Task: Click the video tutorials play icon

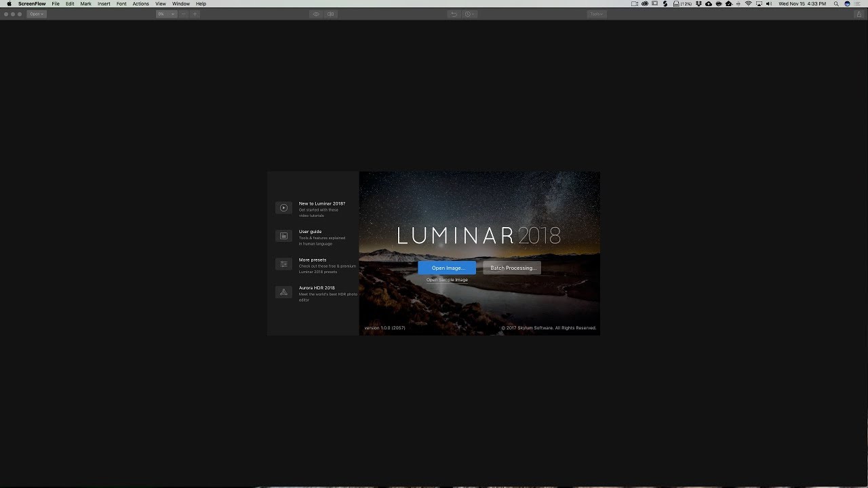Action: coord(283,207)
